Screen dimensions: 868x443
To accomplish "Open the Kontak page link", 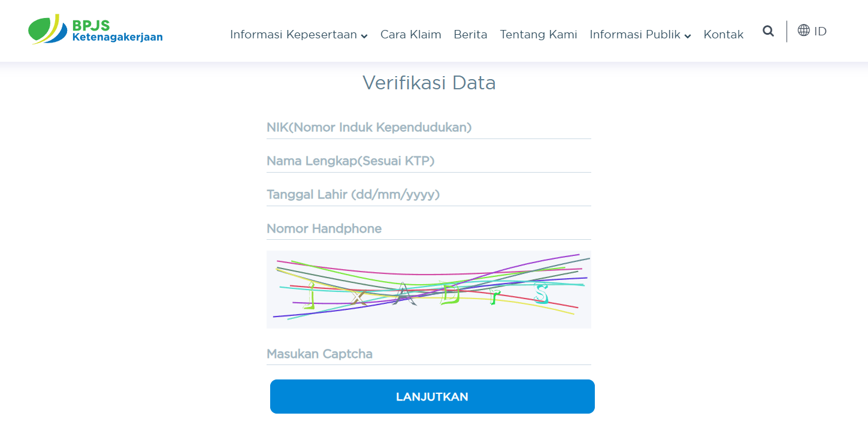I will [724, 35].
